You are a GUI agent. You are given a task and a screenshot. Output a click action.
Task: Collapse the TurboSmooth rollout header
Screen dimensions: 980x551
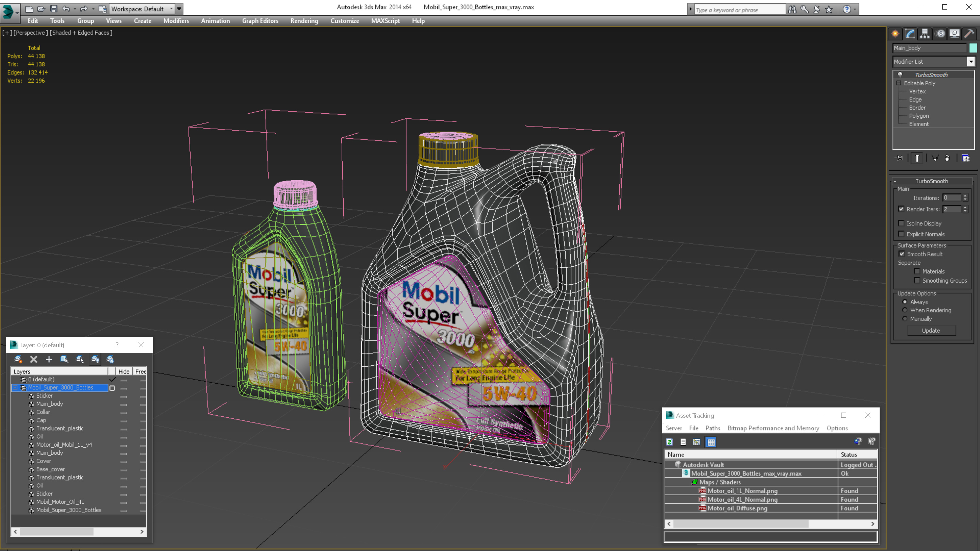point(931,181)
